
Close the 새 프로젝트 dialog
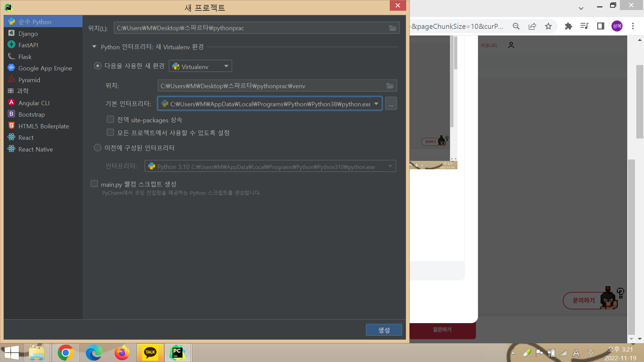pos(398,6)
